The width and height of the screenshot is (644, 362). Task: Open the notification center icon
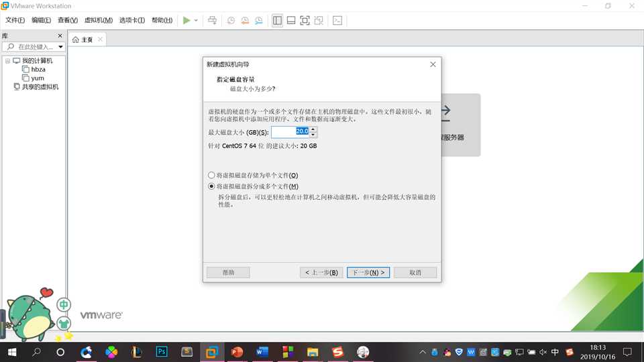[627, 352]
